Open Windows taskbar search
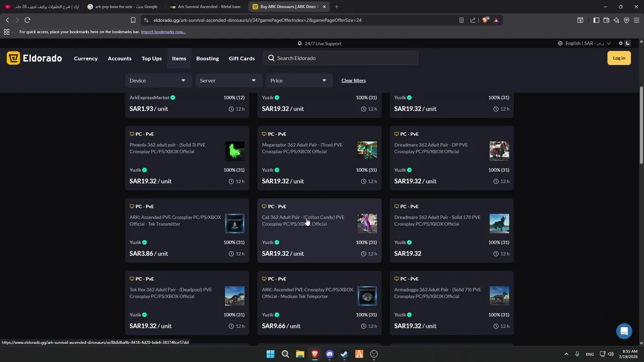 point(285,354)
